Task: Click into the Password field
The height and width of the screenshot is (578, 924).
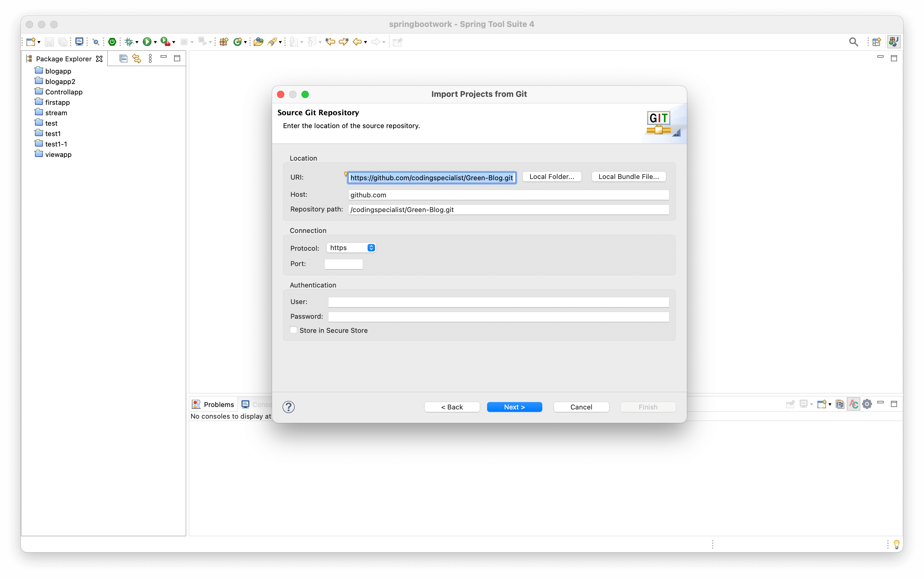Action: pyautogui.click(x=498, y=317)
